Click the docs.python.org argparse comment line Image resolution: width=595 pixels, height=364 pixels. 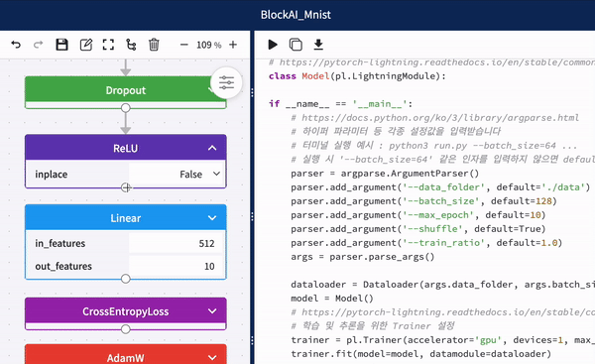click(x=435, y=118)
